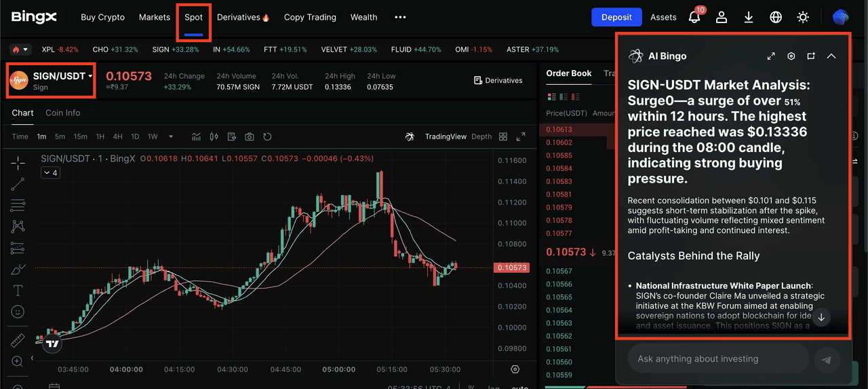Open the Buy Crypto menu
868x389 pixels.
point(102,17)
